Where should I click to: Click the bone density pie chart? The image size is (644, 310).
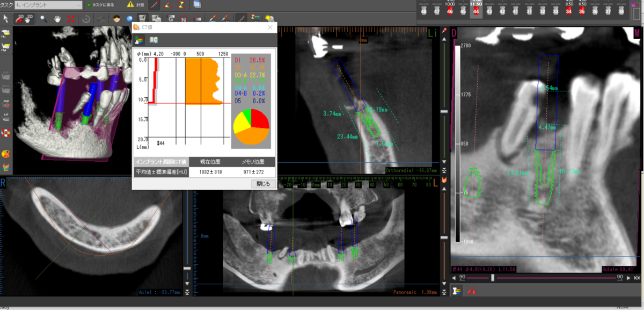(252, 126)
